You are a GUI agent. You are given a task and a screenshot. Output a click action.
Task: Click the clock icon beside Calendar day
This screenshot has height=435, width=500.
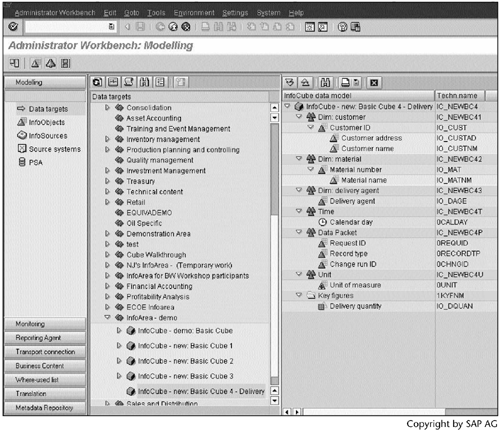[322, 222]
